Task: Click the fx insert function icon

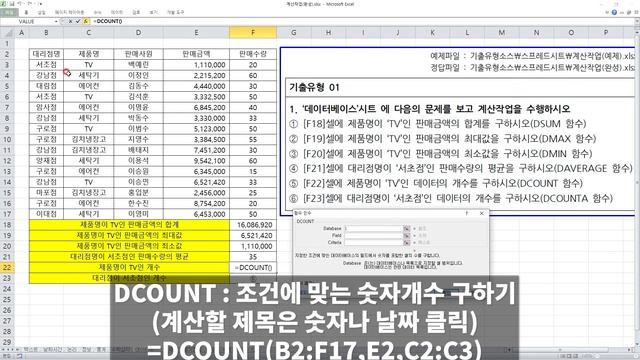Action: coord(86,21)
